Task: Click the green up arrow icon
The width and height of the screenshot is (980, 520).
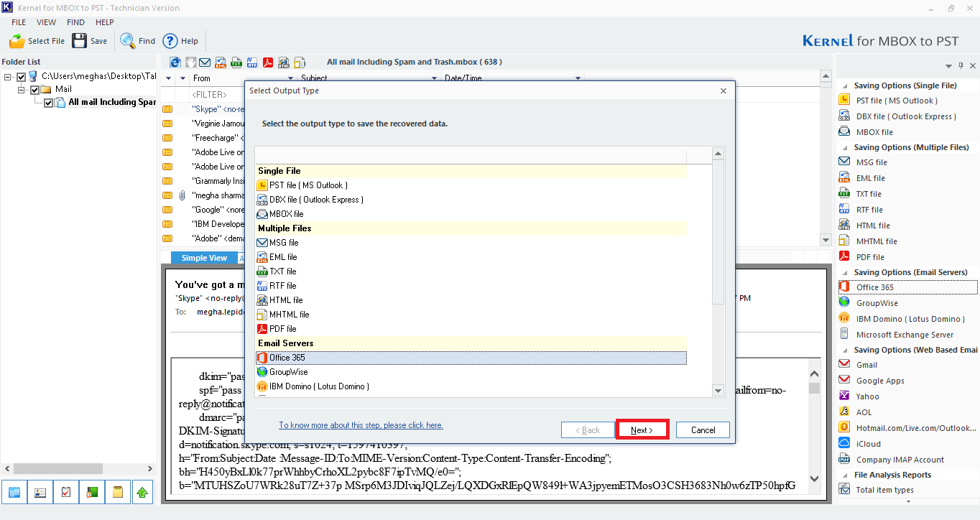Action: pos(143,493)
